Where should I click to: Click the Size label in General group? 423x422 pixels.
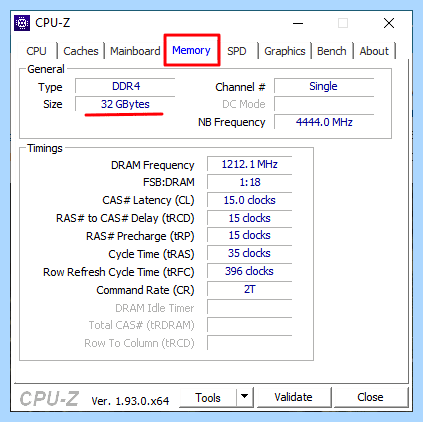(x=53, y=104)
